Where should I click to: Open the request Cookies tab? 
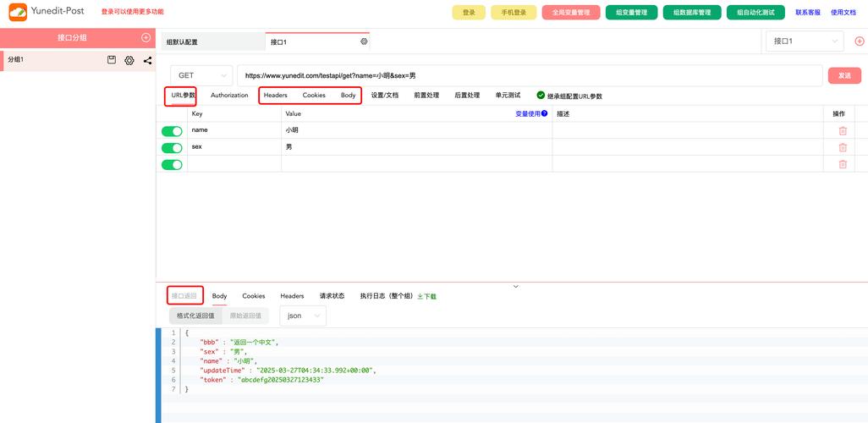point(314,96)
